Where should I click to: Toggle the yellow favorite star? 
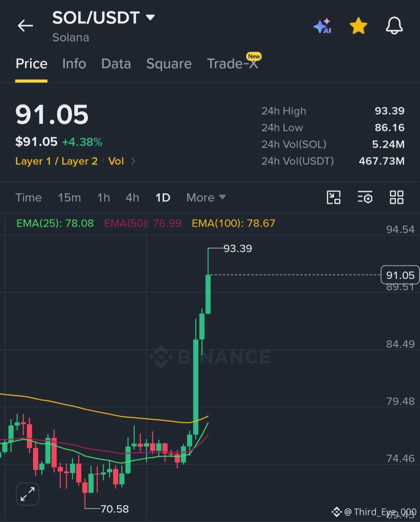tap(358, 26)
